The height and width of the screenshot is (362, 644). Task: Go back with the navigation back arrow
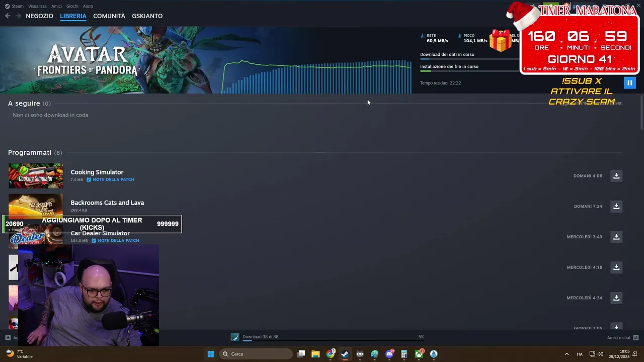click(8, 16)
